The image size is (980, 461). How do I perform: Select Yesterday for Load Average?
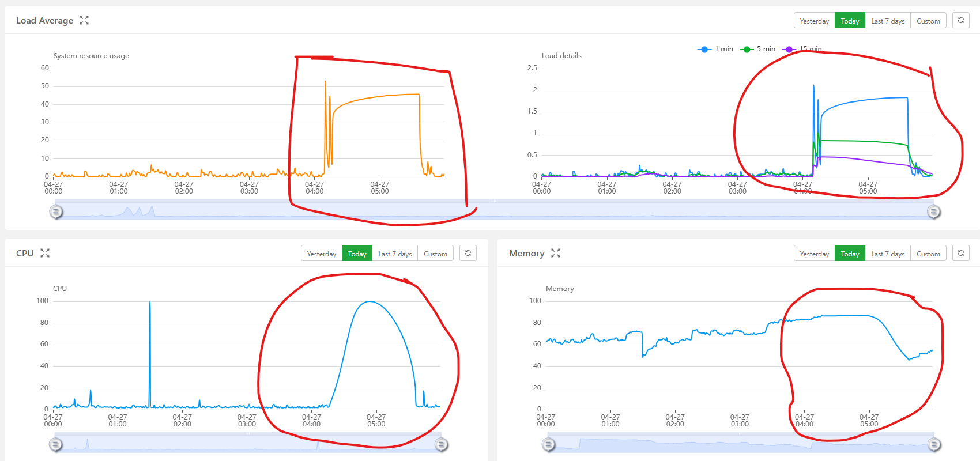(815, 21)
